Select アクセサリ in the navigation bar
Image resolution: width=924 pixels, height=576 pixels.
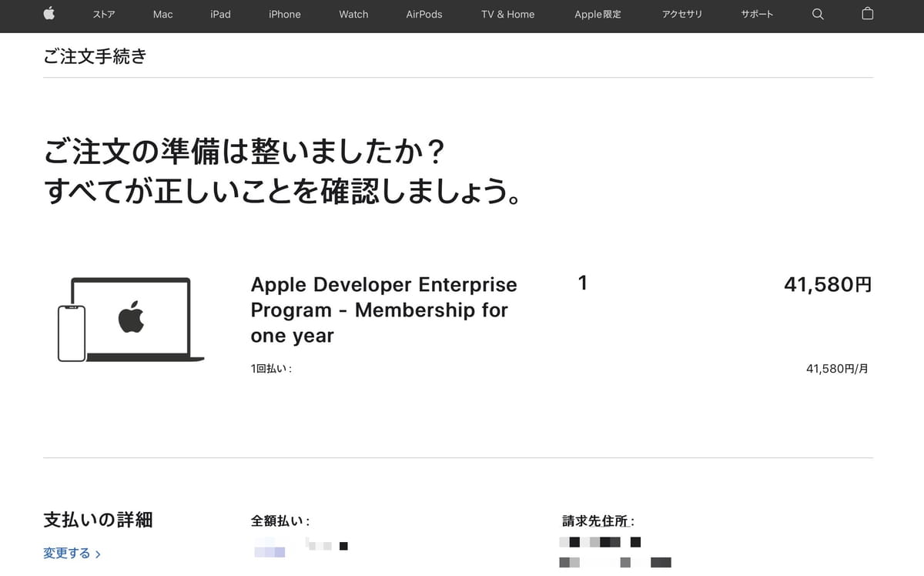pos(682,14)
